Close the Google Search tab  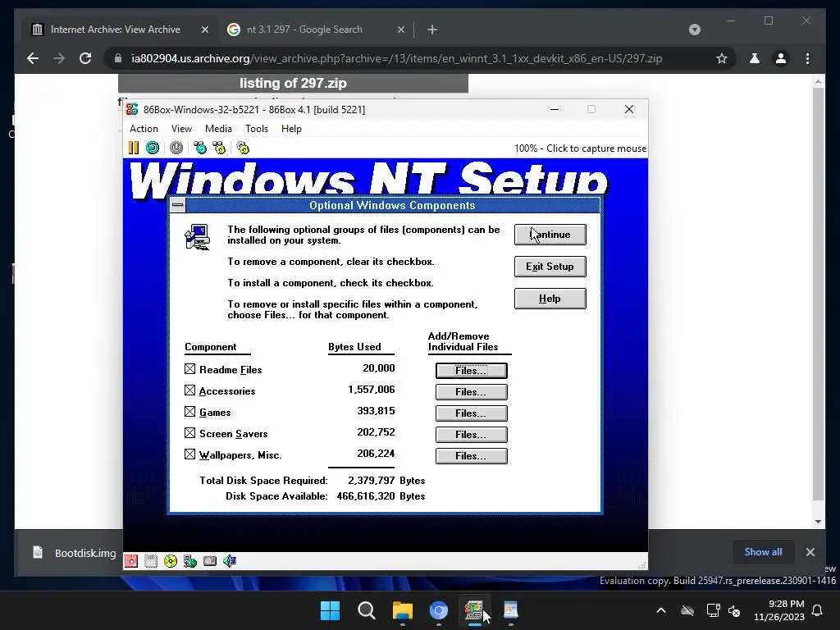(400, 30)
